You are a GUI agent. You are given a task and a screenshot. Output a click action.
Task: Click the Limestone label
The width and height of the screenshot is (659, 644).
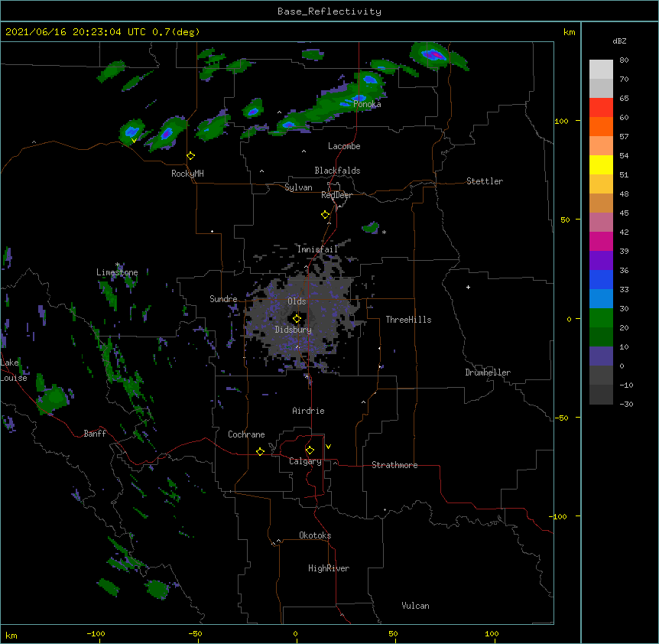[x=117, y=272]
